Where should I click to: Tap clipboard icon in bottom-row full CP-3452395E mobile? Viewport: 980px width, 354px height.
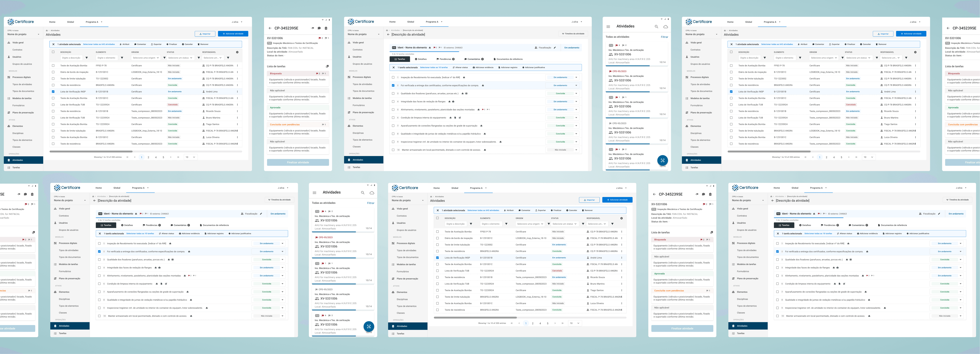tap(710, 194)
